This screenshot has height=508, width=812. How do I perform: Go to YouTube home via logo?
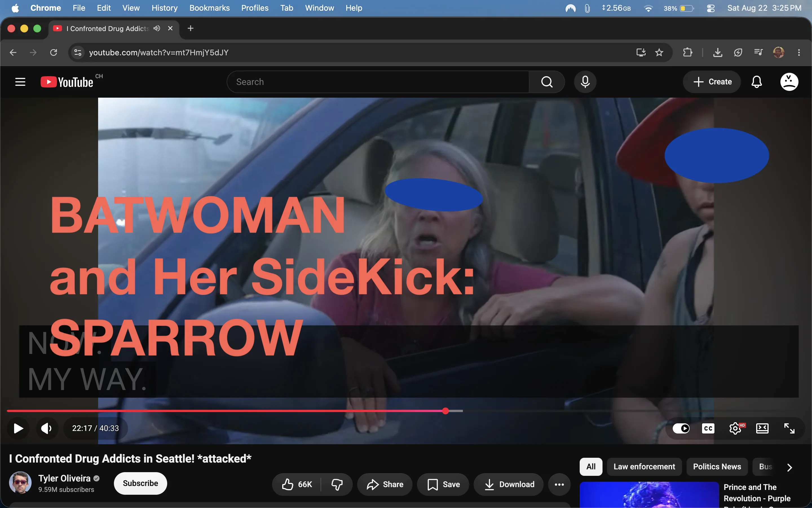point(67,82)
